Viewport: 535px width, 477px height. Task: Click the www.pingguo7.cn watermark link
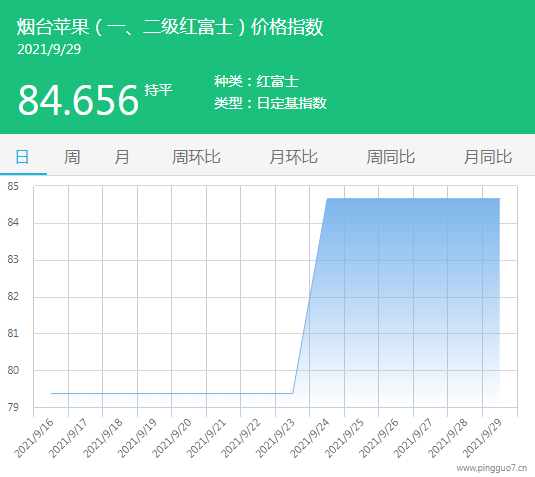click(x=492, y=468)
